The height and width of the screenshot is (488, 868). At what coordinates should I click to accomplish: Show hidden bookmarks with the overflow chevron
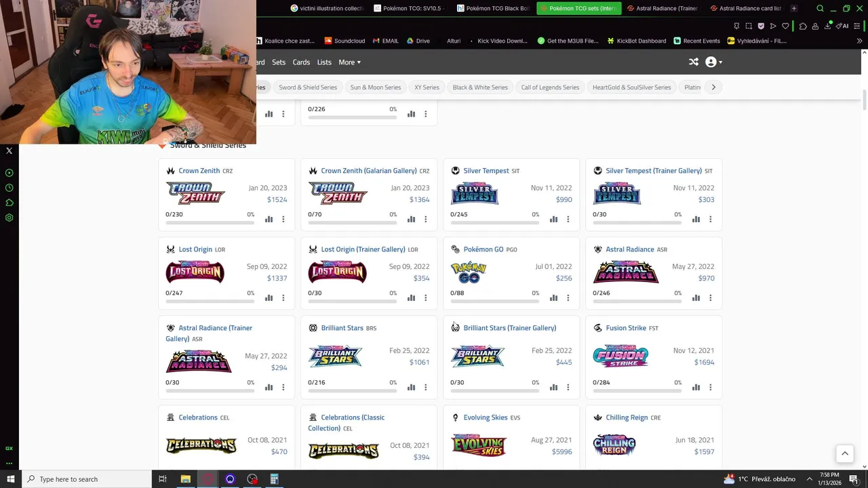click(859, 41)
